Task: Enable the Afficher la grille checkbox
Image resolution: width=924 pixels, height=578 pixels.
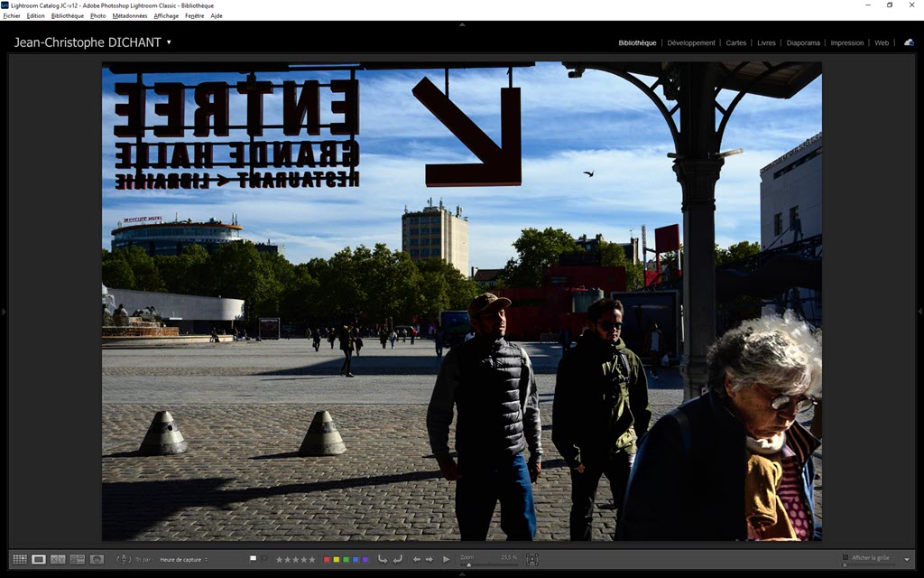Action: [x=845, y=558]
